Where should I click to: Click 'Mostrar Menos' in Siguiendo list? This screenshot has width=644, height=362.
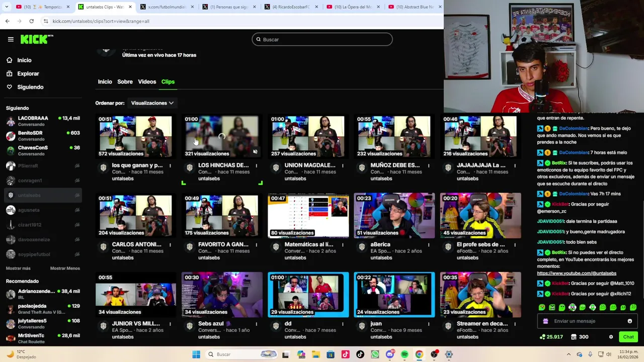(65, 268)
